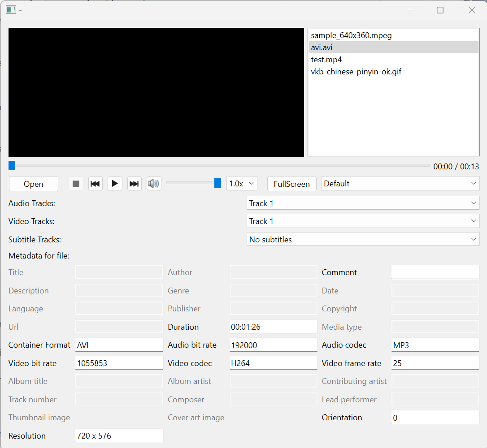Select sample_640x360.mpeg in the playlist
487x448 pixels.
tap(351, 35)
